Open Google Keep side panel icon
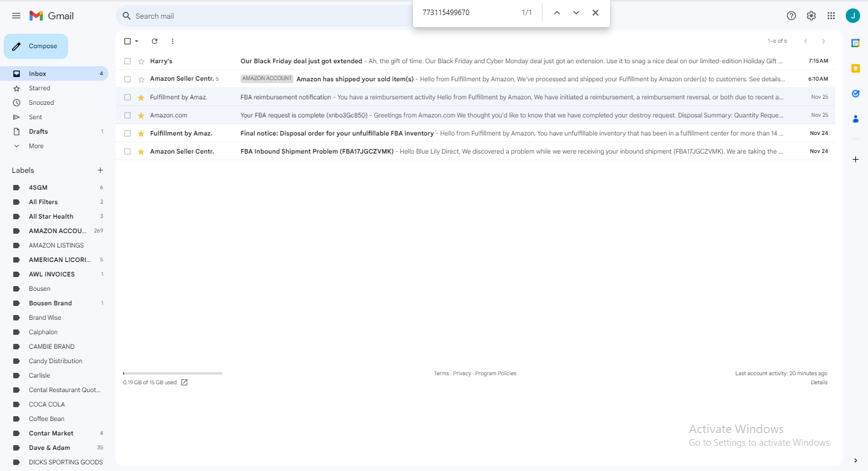This screenshot has height=471, width=868. coord(855,68)
